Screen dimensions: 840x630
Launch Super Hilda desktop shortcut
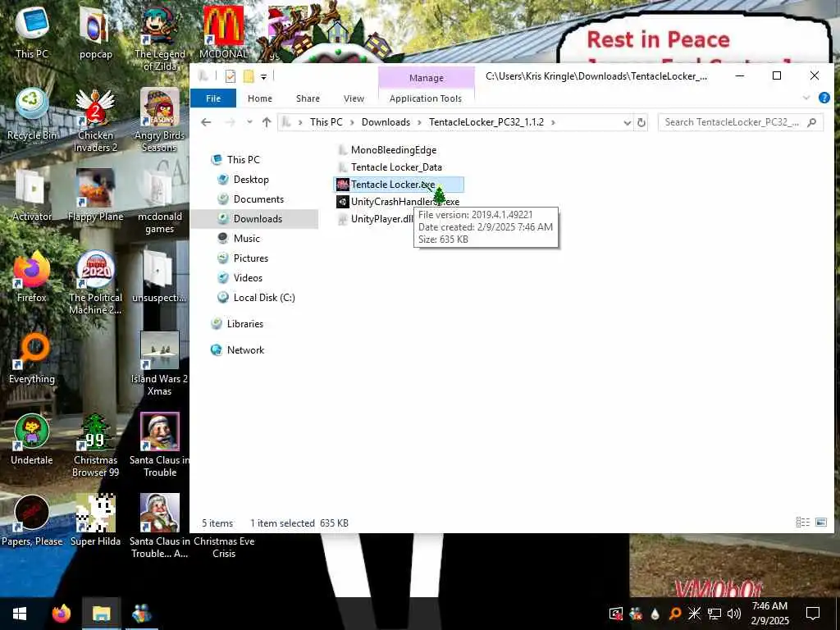tap(95, 521)
